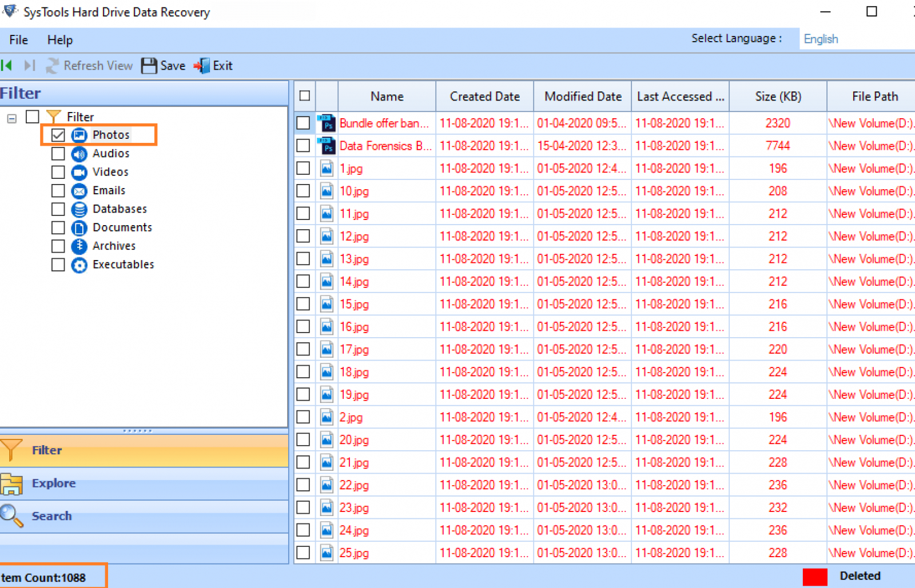Sort by the Modified Date column header

[x=583, y=97]
